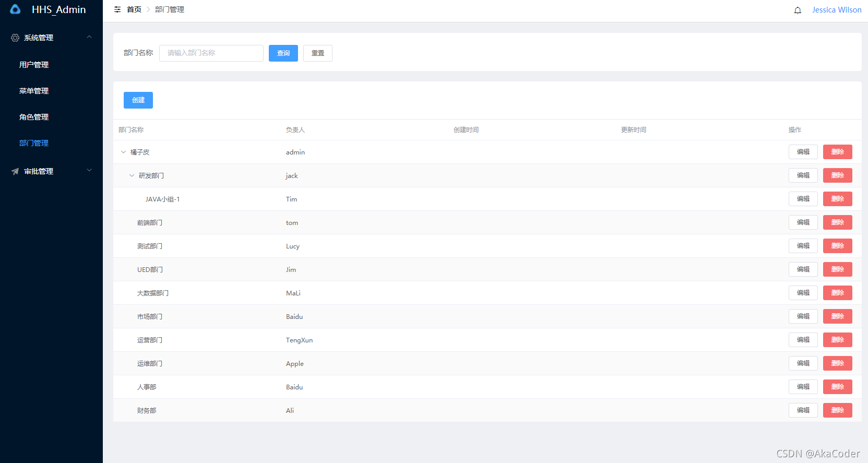Delete the 前端部门 row
This screenshot has height=463, width=868.
point(838,222)
